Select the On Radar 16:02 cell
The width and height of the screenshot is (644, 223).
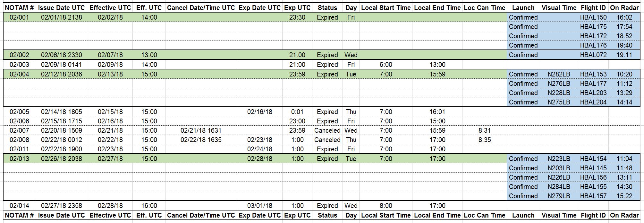point(624,17)
